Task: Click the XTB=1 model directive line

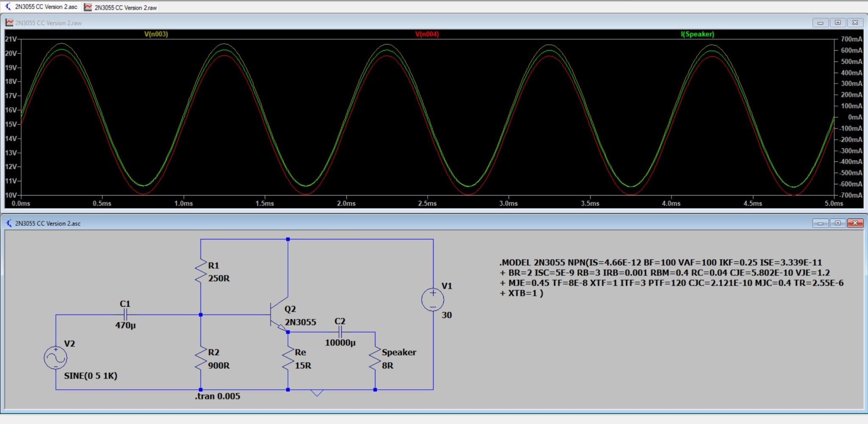Action: click(x=521, y=293)
